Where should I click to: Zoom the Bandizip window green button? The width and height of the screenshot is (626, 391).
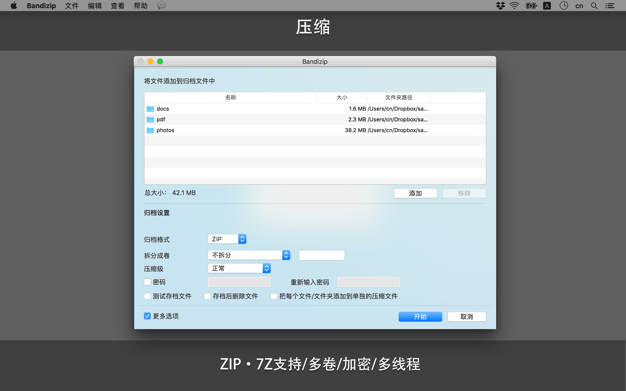pyautogui.click(x=160, y=61)
